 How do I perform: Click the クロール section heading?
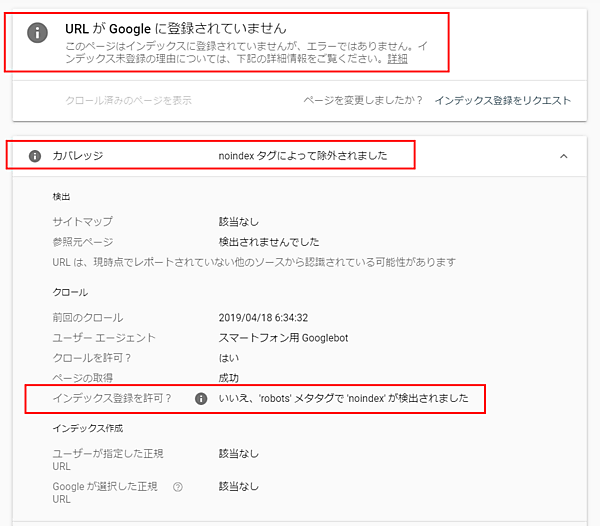coord(70,293)
